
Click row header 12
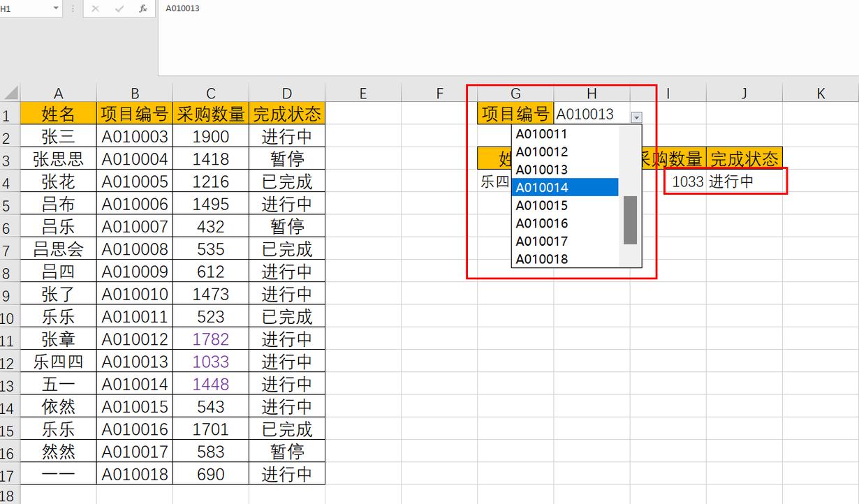point(8,362)
